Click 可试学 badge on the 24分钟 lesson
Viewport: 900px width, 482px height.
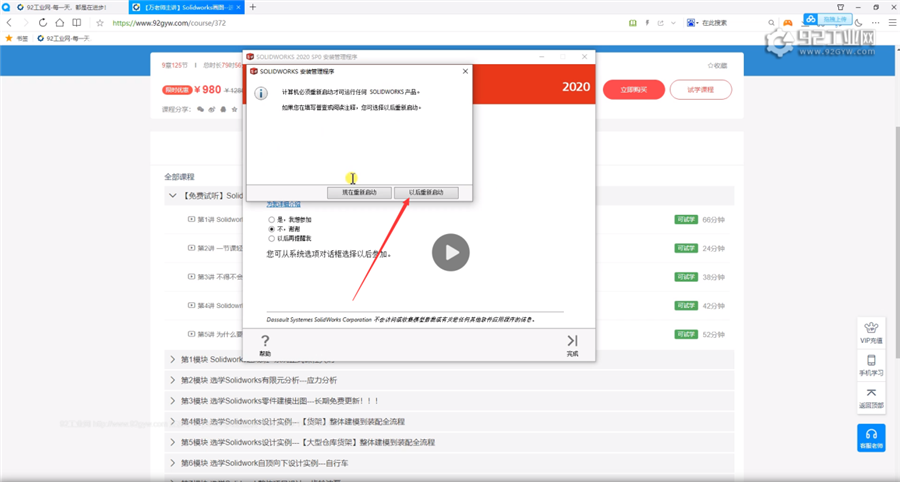[686, 248]
